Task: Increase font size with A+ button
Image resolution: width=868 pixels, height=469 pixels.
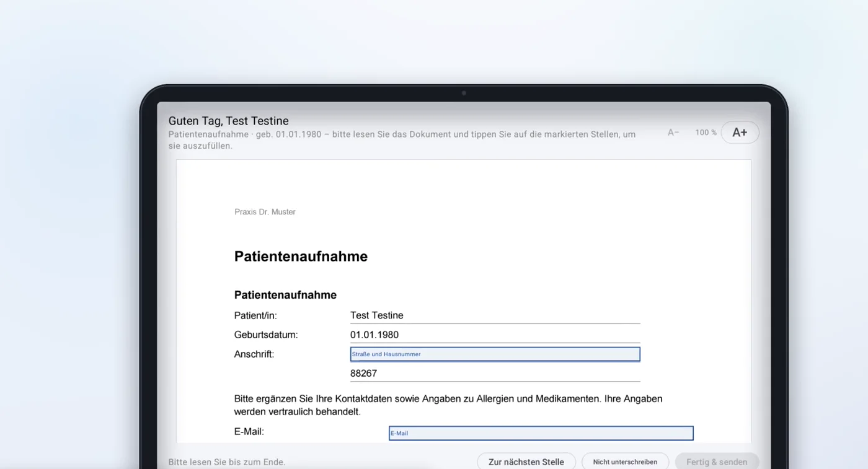Action: point(740,132)
